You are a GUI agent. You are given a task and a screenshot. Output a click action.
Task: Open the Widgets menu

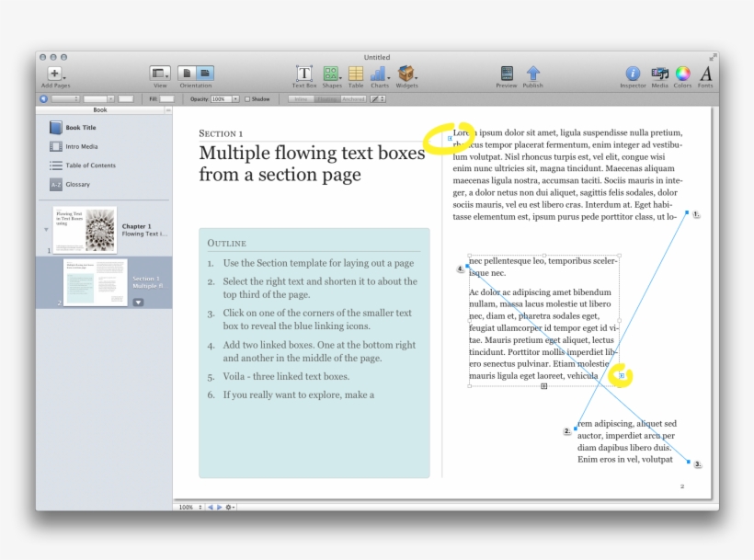pos(406,74)
